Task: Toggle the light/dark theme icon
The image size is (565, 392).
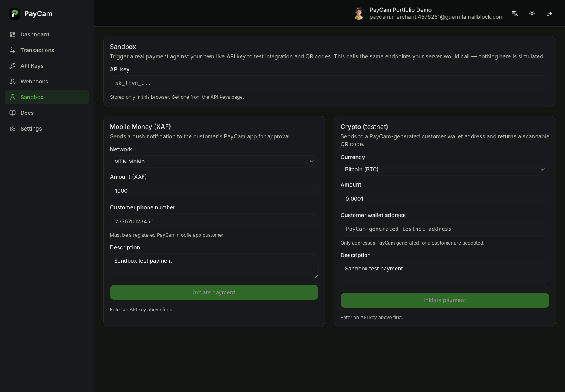Action: pyautogui.click(x=532, y=13)
